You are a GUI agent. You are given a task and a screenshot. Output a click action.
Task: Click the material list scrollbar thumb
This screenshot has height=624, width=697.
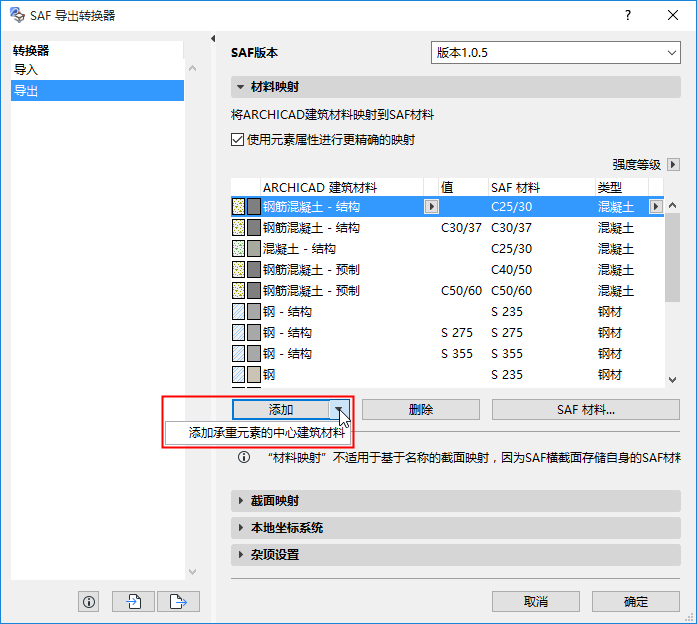pos(673,258)
